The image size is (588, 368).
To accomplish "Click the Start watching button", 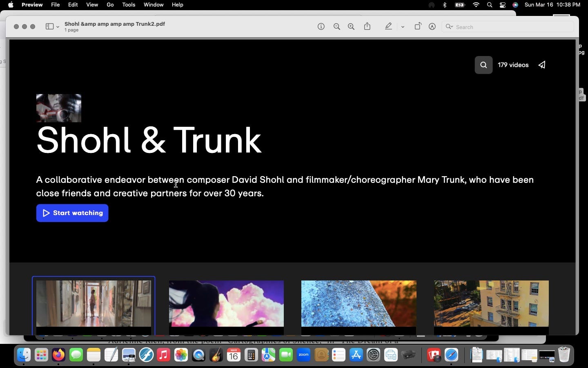I will (x=72, y=213).
